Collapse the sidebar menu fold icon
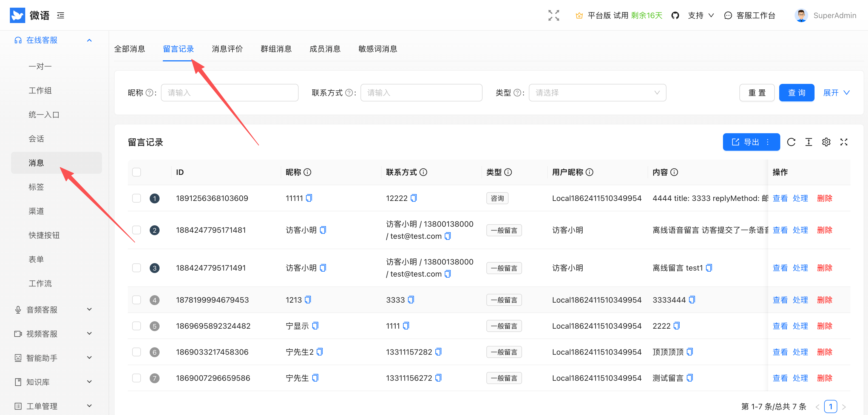The image size is (868, 415). point(61,16)
